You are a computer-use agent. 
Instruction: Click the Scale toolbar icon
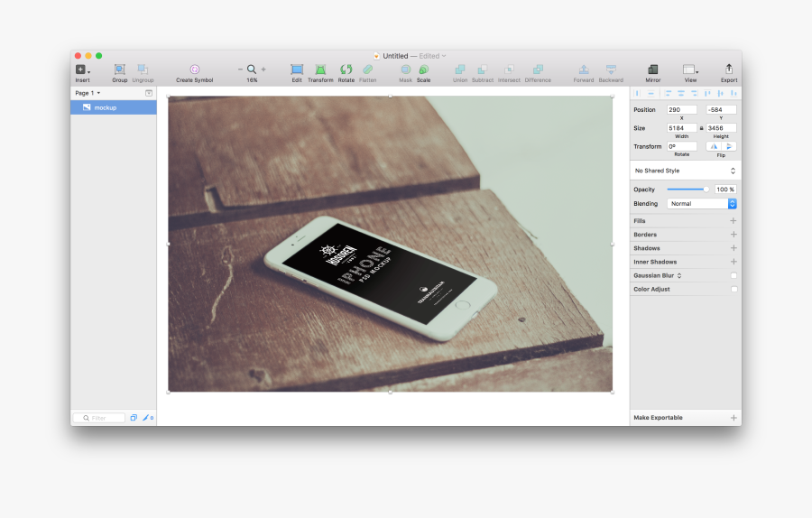pos(424,69)
